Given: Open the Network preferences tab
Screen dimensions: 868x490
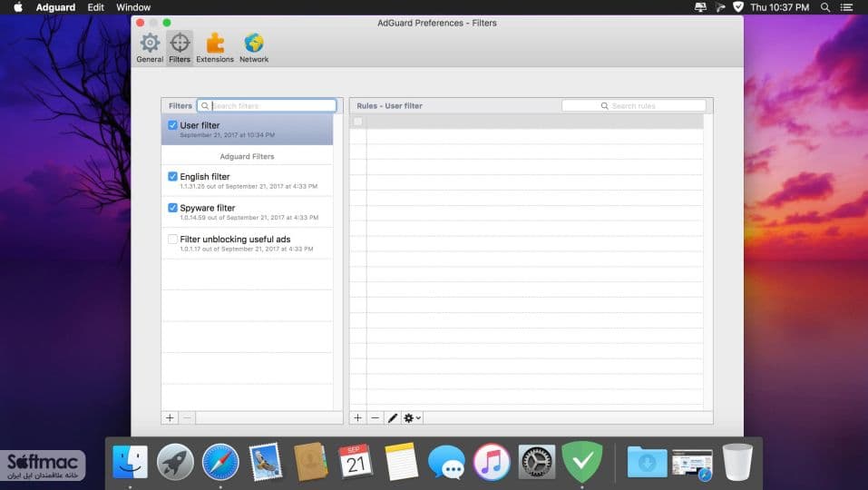Looking at the screenshot, I should [254, 47].
